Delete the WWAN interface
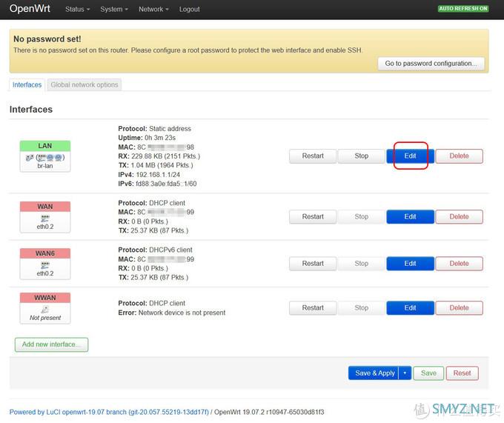 coord(459,308)
